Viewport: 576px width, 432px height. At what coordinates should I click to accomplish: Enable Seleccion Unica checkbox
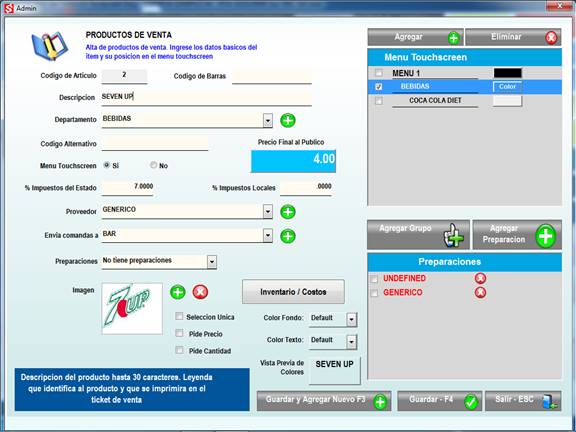point(179,316)
